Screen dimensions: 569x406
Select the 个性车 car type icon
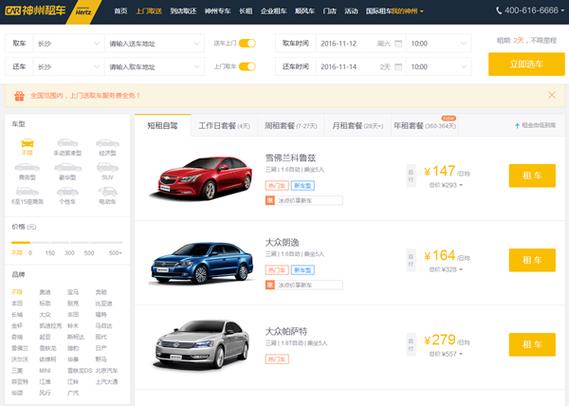[x=67, y=192]
